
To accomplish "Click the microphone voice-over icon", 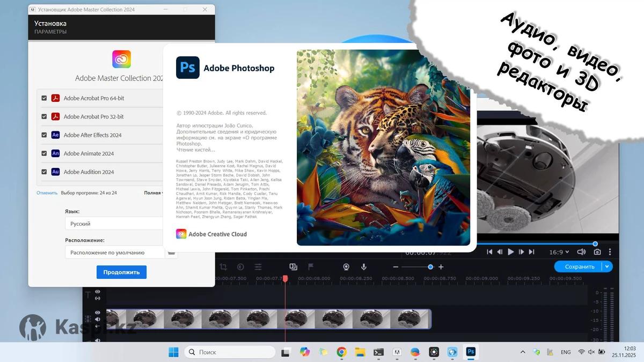I will [363, 267].
